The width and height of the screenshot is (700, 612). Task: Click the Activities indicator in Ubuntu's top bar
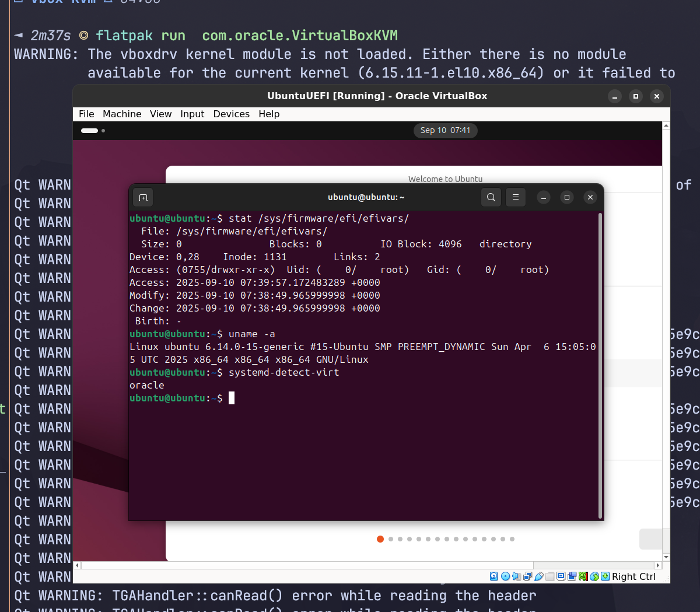(x=92, y=131)
